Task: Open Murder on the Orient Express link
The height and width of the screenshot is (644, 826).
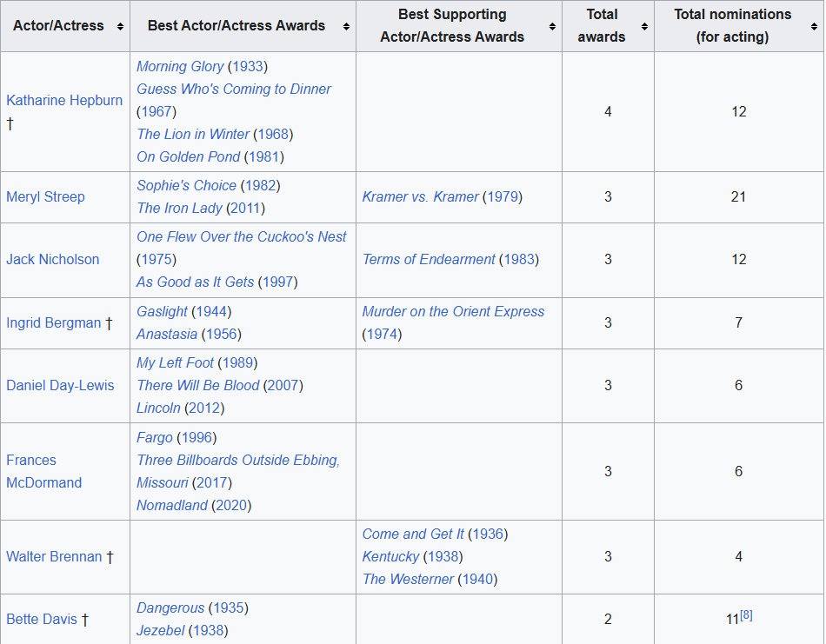Action: pyautogui.click(x=453, y=312)
